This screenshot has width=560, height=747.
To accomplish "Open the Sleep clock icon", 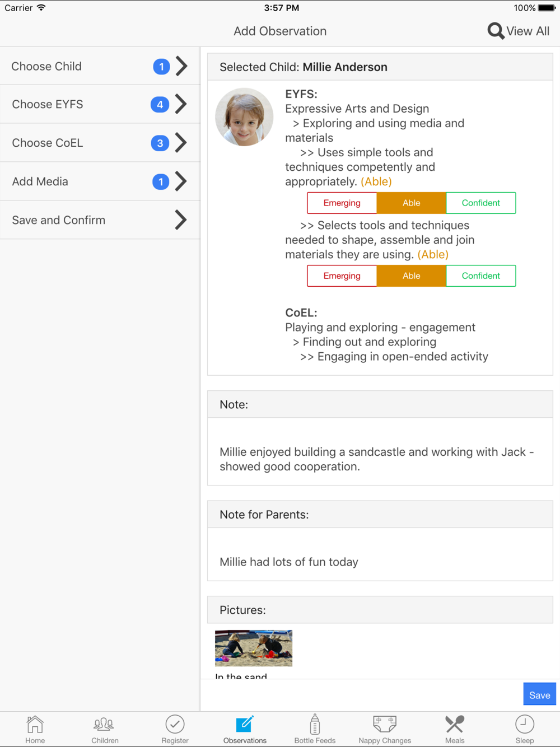I will click(525, 724).
